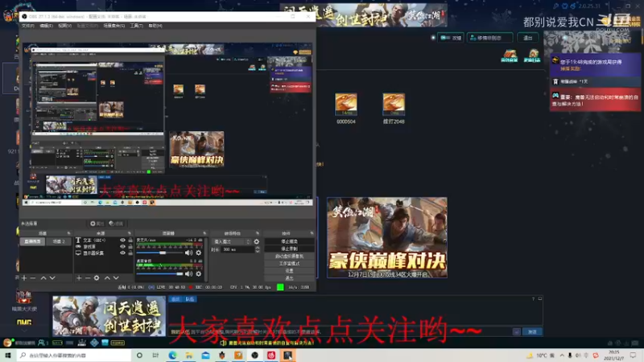
Task: Click the guide toggle button in the game room header
Action: pos(451,38)
